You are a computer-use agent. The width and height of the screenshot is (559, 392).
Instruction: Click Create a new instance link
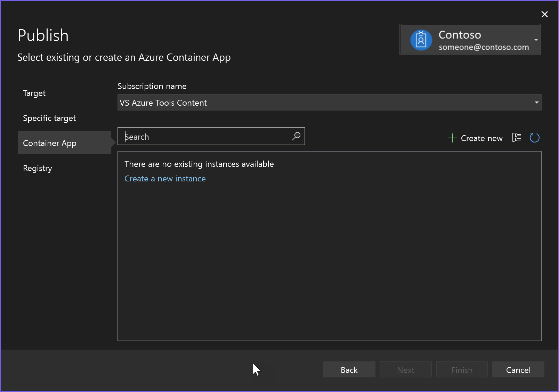pos(165,178)
